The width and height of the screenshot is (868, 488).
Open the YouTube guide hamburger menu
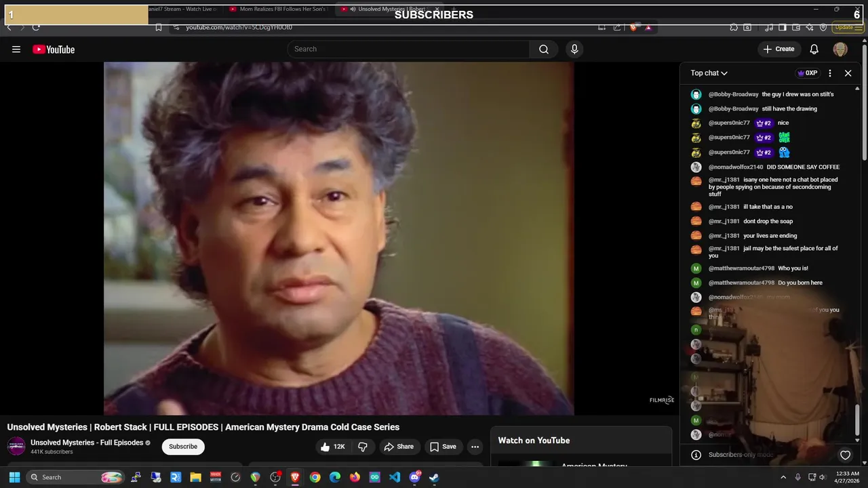pos(16,49)
